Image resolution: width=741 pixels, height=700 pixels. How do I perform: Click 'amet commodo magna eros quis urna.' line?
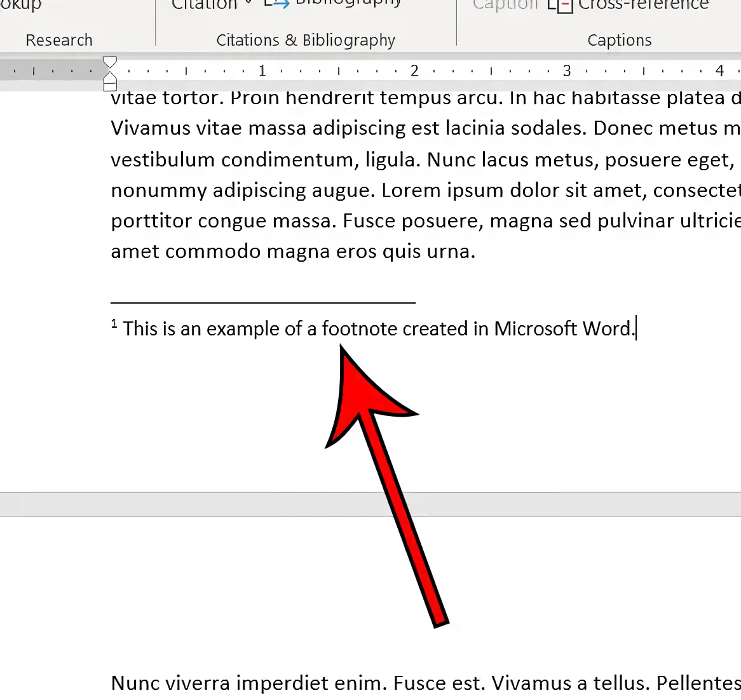coord(293,252)
